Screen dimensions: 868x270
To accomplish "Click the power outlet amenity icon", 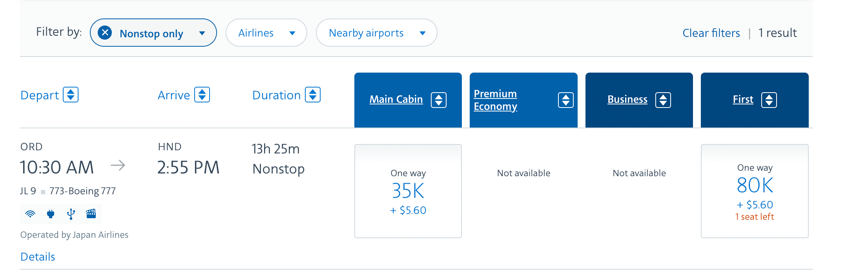I will [51, 214].
